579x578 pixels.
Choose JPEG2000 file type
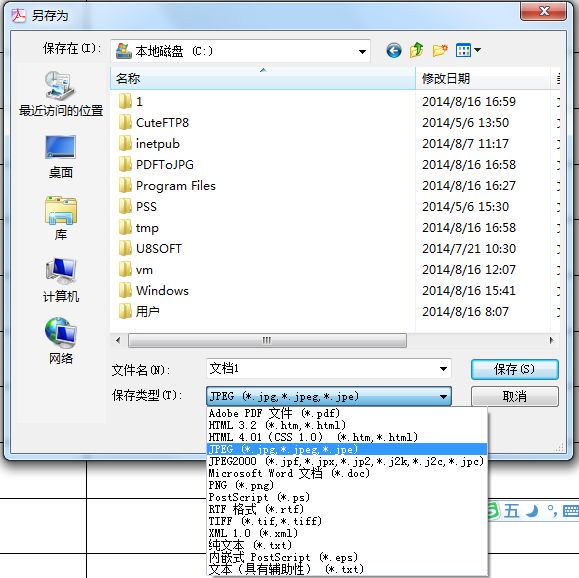click(347, 461)
